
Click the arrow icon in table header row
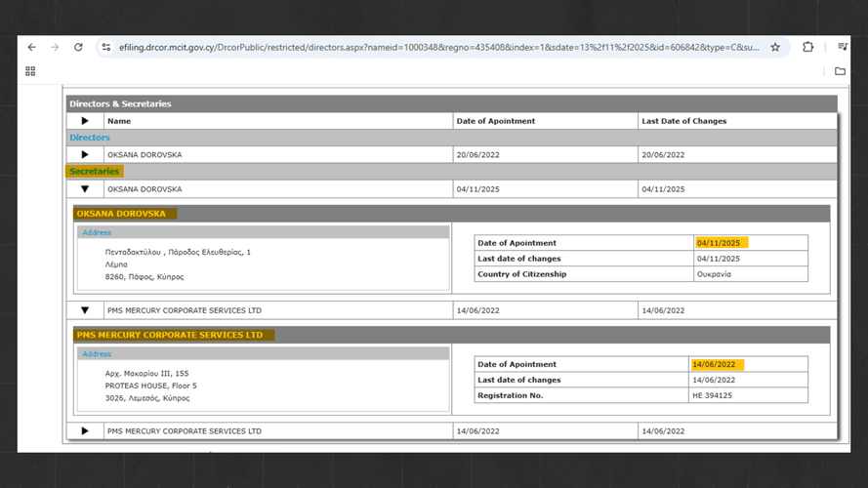tap(85, 121)
